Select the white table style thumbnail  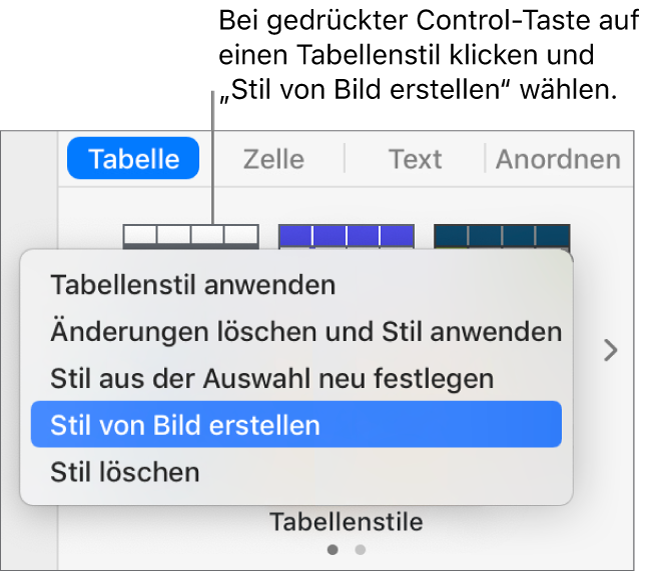[x=190, y=236]
